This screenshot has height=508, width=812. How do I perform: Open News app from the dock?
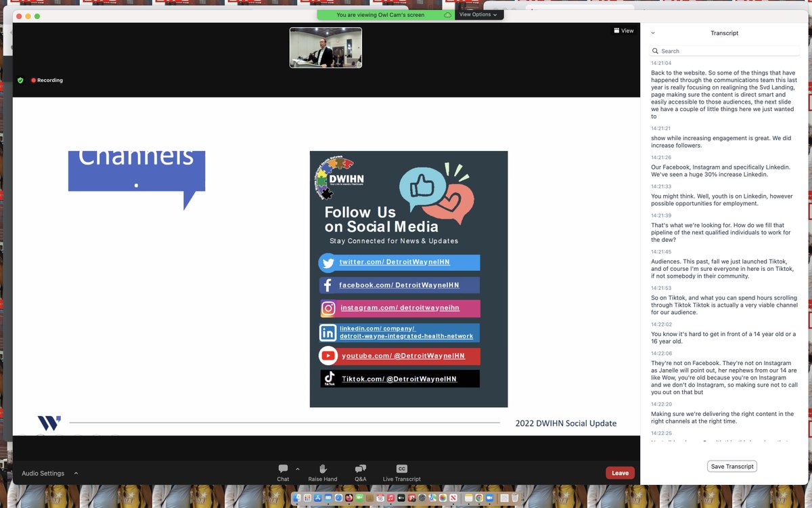pos(453,498)
